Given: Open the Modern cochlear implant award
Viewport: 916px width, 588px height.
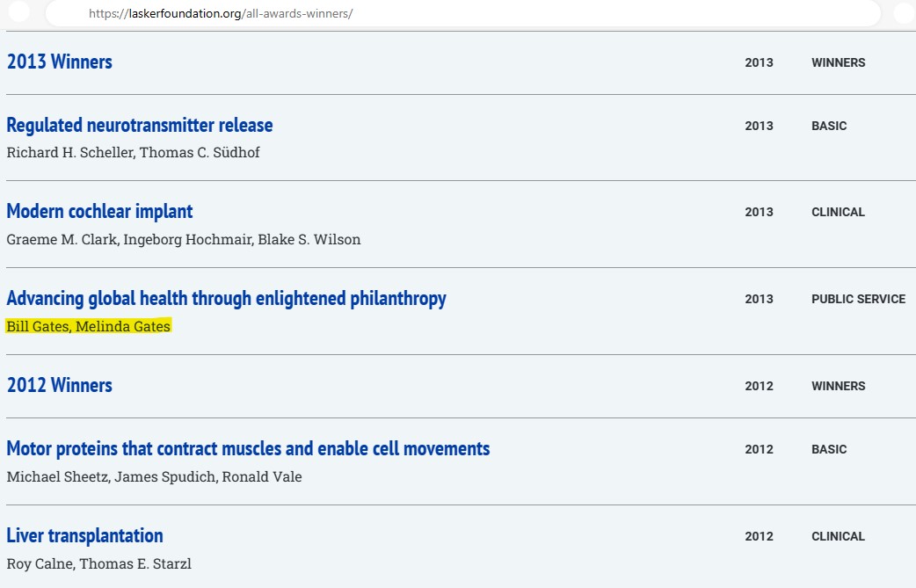Looking at the screenshot, I should (x=99, y=211).
